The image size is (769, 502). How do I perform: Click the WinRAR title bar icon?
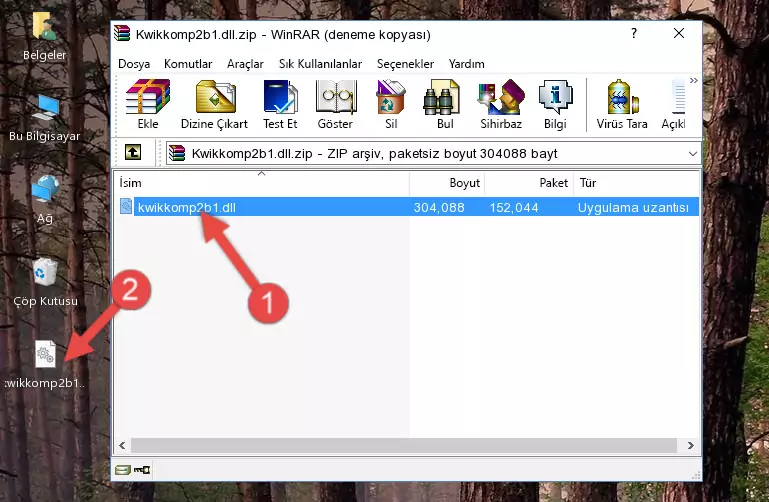coord(122,33)
